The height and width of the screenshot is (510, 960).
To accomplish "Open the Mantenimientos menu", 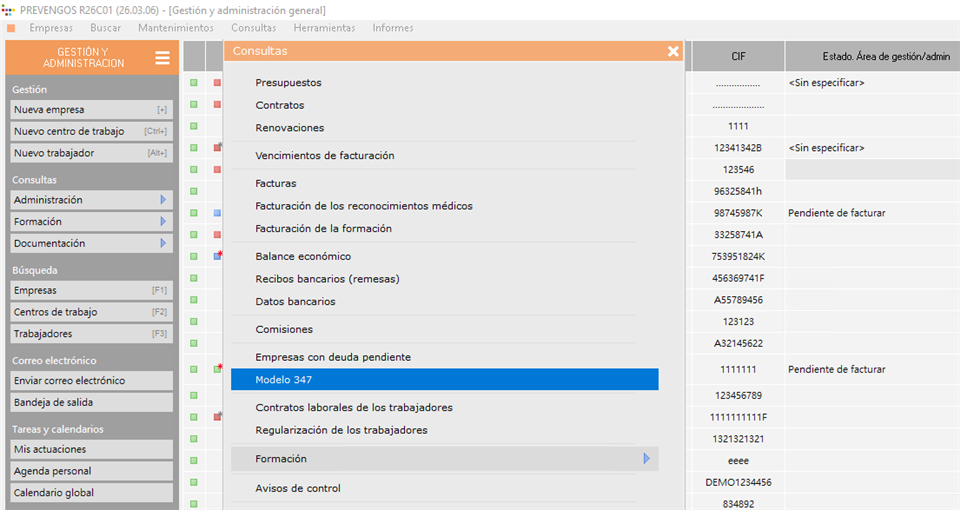I will tap(175, 28).
